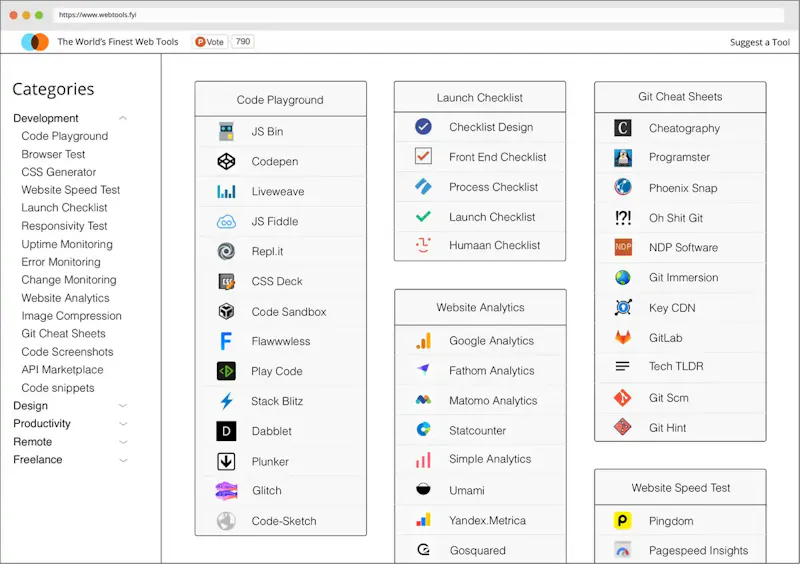Open the Code Sandbox cube icon
Screen dimensions: 800x564
pos(226,311)
